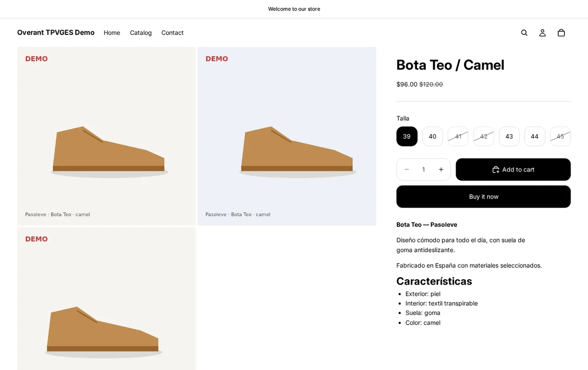Open the search icon in header
This screenshot has width=588, height=370.
tap(524, 33)
